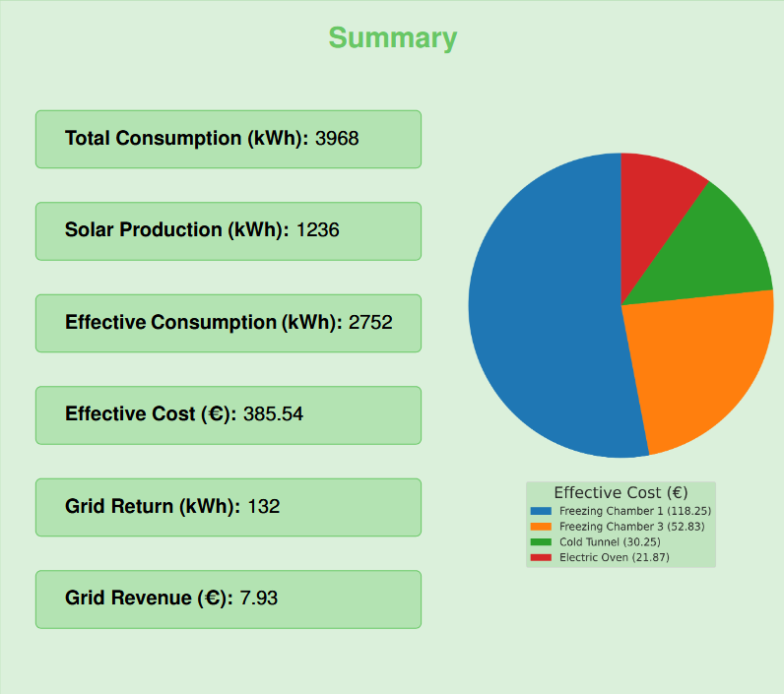The width and height of the screenshot is (784, 694).
Task: Click the orange legend color swatch
Action: 541,528
